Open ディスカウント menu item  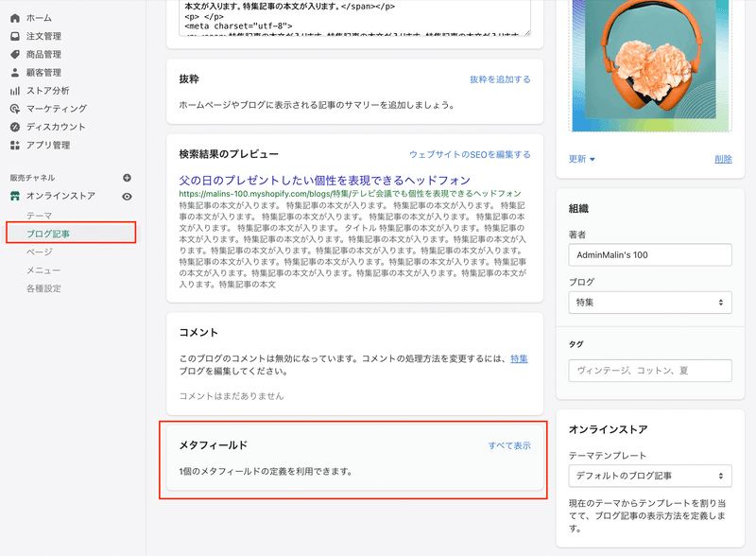point(56,127)
